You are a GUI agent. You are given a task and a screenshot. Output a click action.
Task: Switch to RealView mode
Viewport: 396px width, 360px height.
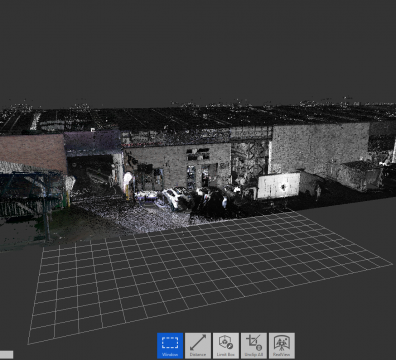coord(282,346)
